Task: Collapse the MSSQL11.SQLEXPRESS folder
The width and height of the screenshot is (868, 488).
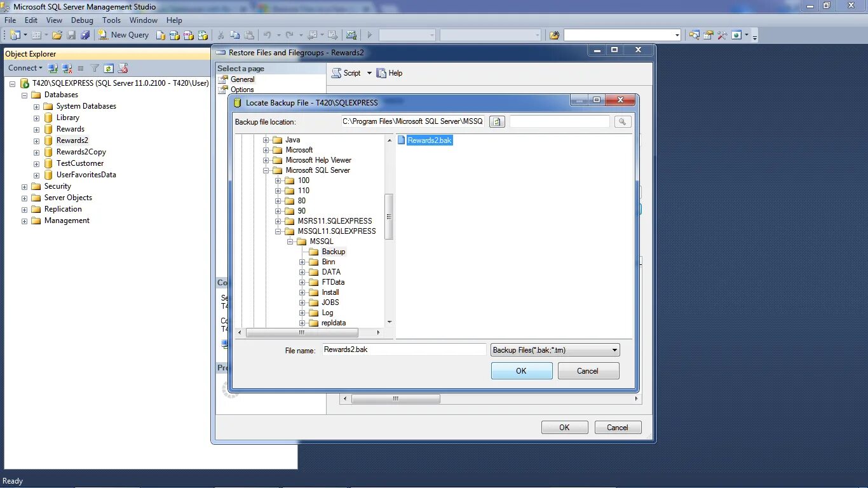Action: coord(278,231)
